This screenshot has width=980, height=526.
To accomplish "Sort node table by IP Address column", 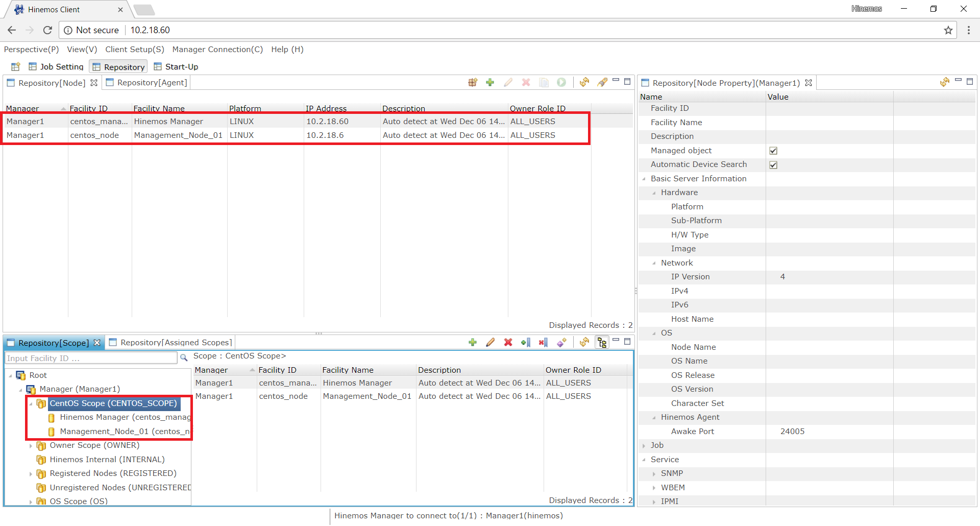I will click(x=342, y=108).
